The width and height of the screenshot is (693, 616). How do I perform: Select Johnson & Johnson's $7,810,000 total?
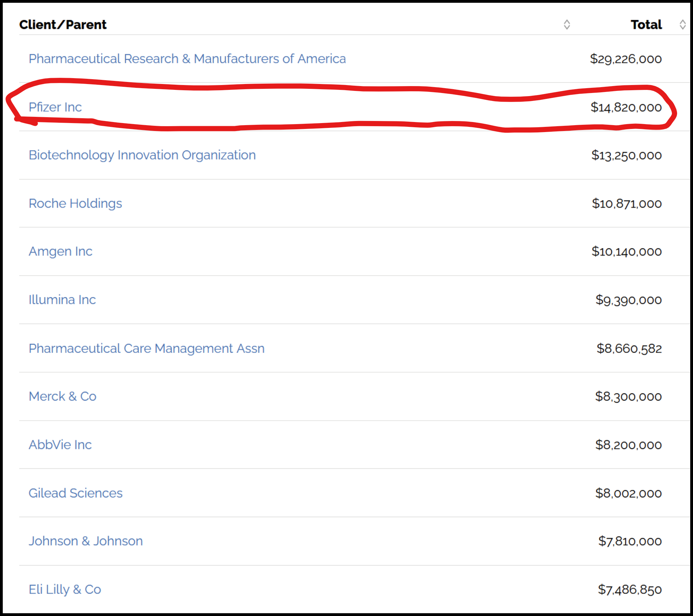click(630, 541)
